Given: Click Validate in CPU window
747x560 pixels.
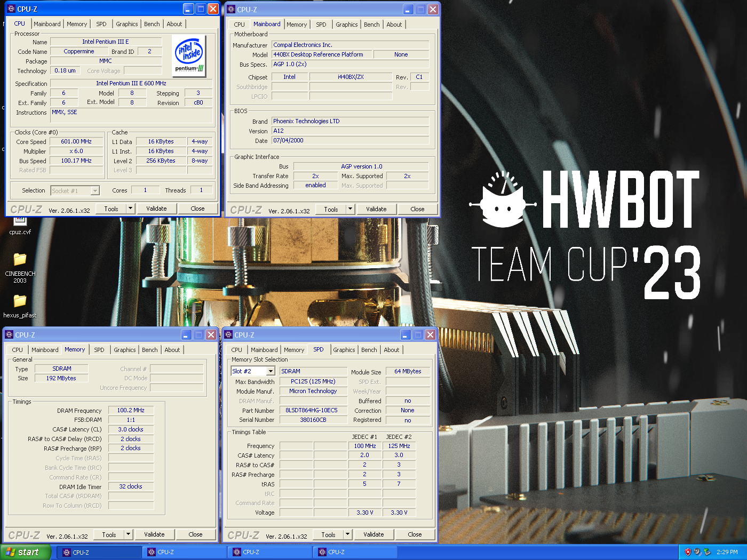Looking at the screenshot, I should pyautogui.click(x=156, y=209).
